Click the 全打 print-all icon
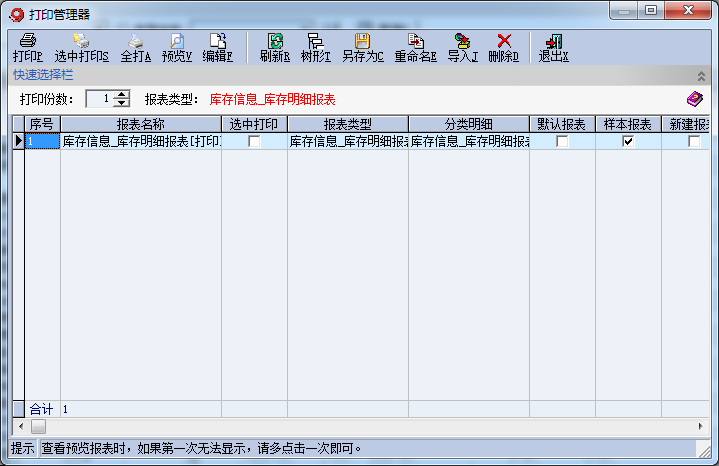This screenshot has height=466, width=719. point(135,41)
